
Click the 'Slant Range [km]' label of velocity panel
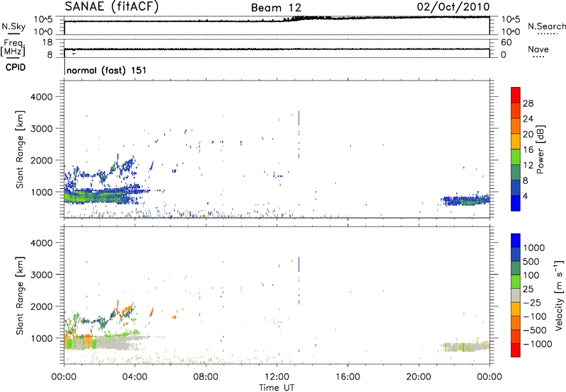[20, 296]
